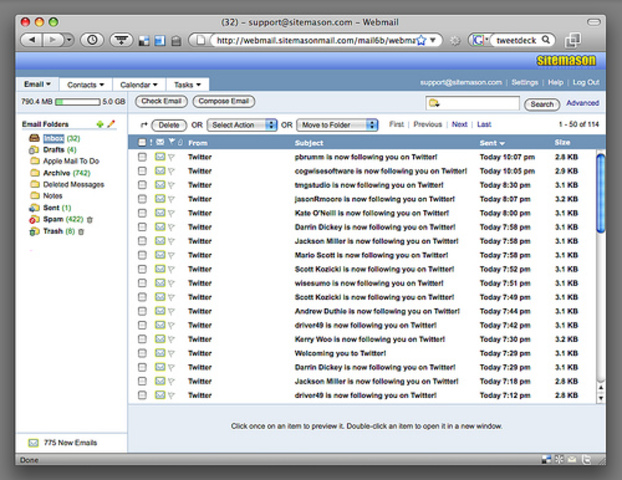Click the magnifier icon in tweetdeck search
Screen dimensions: 622x480
click(546, 40)
